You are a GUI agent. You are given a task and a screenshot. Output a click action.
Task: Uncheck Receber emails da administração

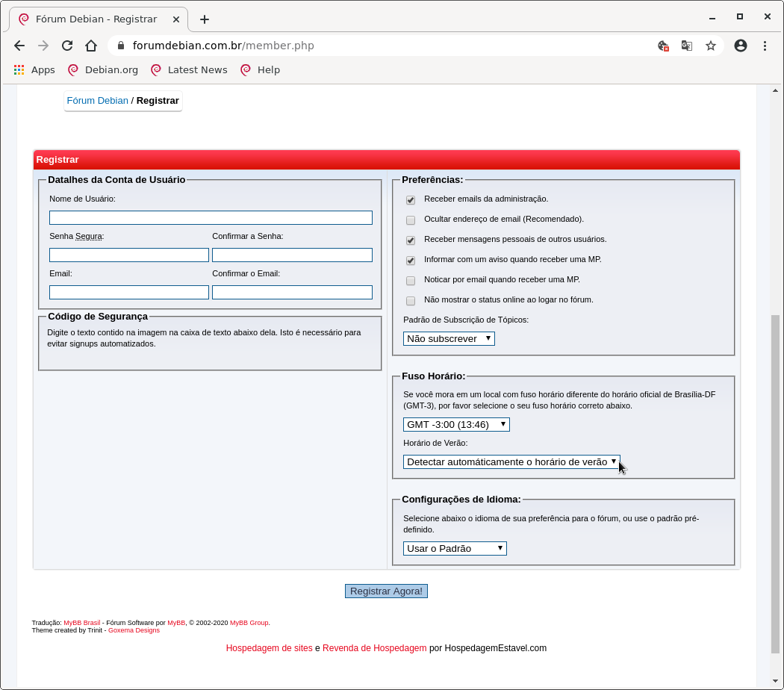coord(411,200)
